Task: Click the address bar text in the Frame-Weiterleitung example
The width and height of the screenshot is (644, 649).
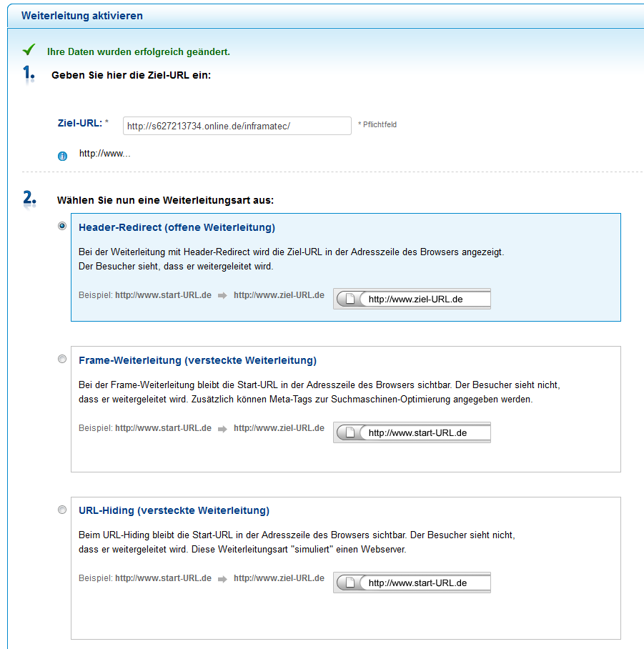Action: click(x=417, y=433)
